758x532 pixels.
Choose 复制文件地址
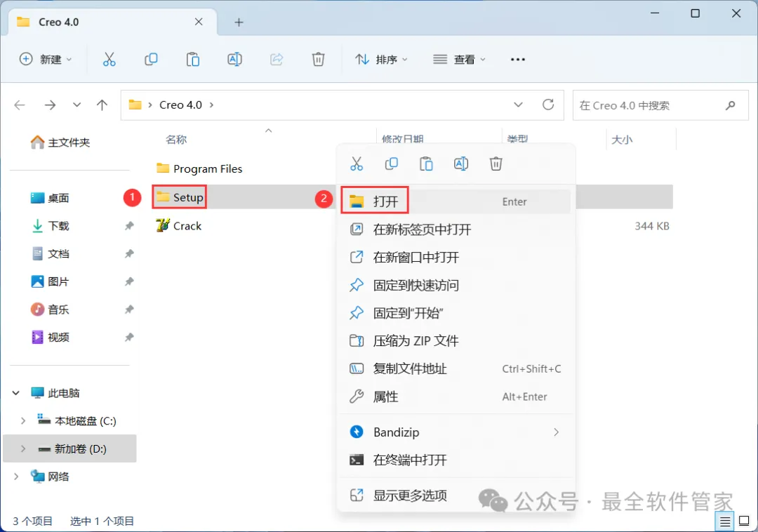pos(456,368)
